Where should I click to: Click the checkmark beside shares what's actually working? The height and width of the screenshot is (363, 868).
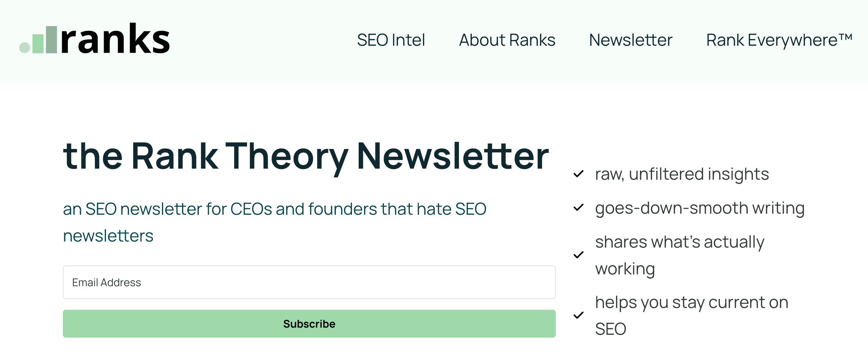coord(579,255)
